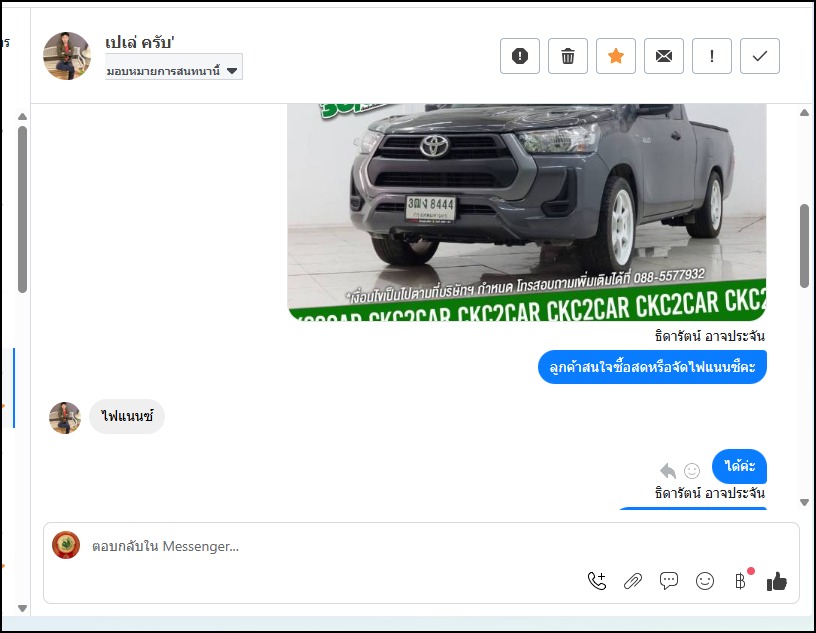Mark conversation unread with envelope icon

click(x=664, y=56)
